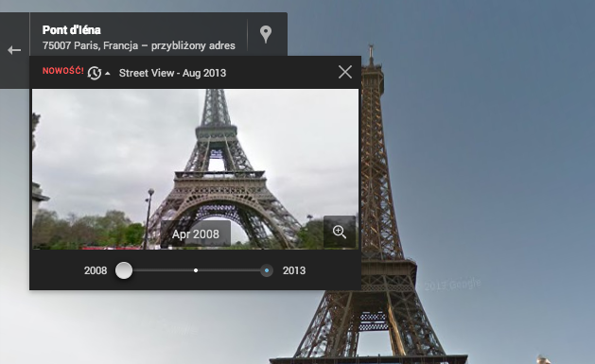
Task: Click the Street View - Aug 2013 label
Action: pos(173,73)
